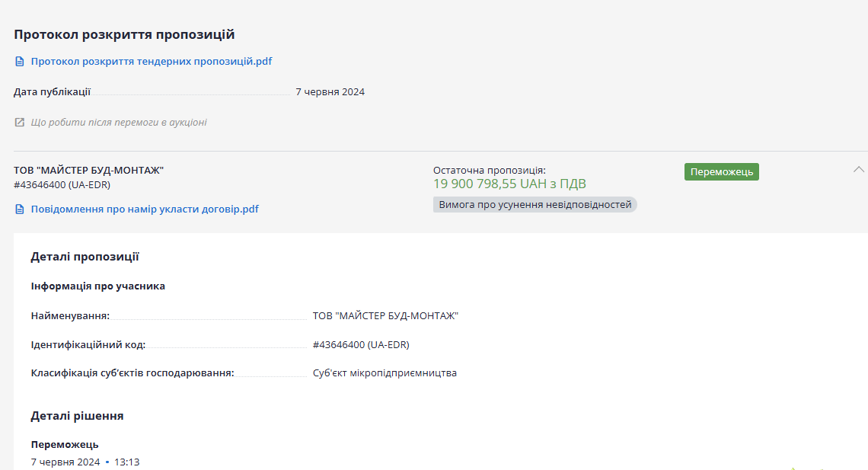Click "Вимога про усунення невідповідностей" tag
The height and width of the screenshot is (470, 868).
click(535, 204)
